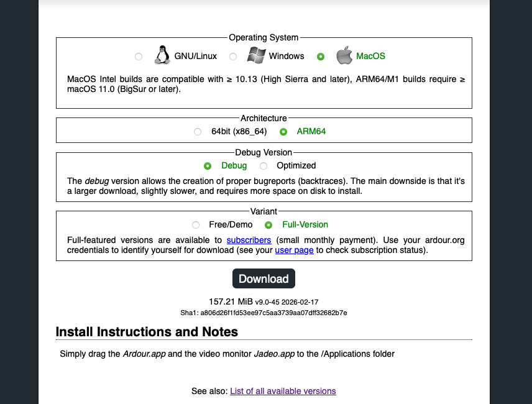Select the Optimized version radio button
The height and width of the screenshot is (404, 532).
264,166
